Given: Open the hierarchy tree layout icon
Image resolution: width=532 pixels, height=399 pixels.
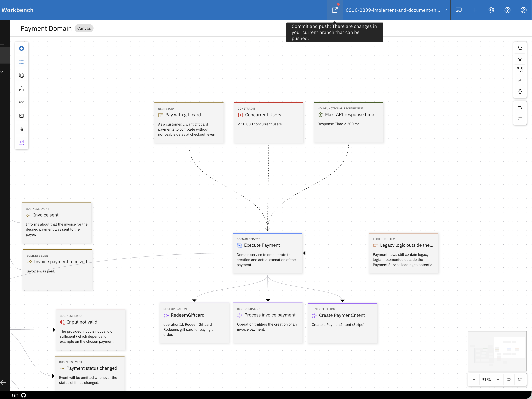Looking at the screenshot, I should point(520,70).
